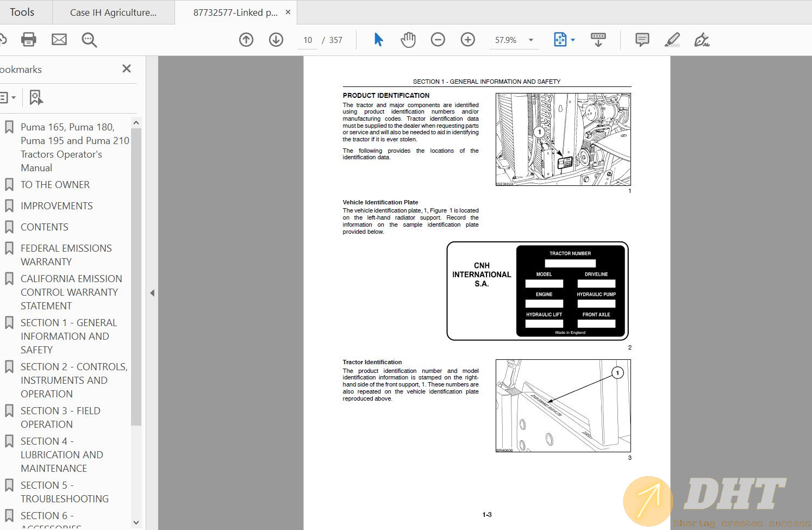812x530 pixels.
Task: Add a sticky note comment
Action: click(642, 40)
